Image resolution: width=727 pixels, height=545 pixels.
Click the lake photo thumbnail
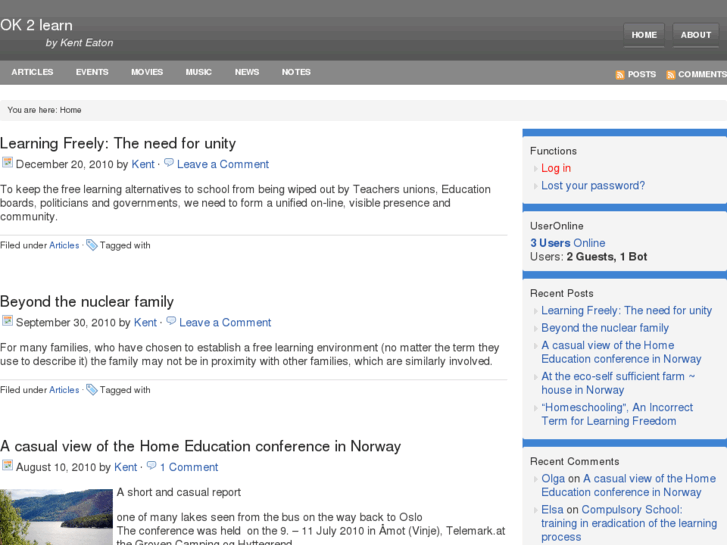(56, 517)
